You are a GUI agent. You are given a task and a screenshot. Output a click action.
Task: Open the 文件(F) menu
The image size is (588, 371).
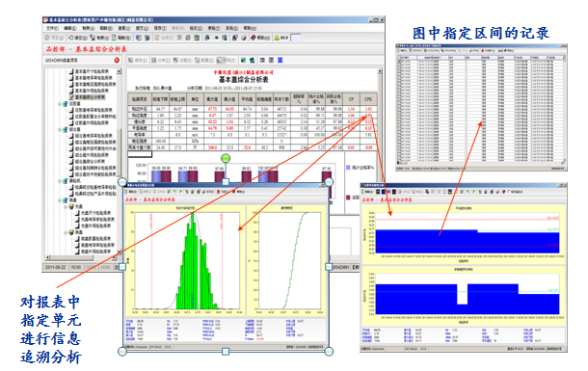[x=52, y=29]
